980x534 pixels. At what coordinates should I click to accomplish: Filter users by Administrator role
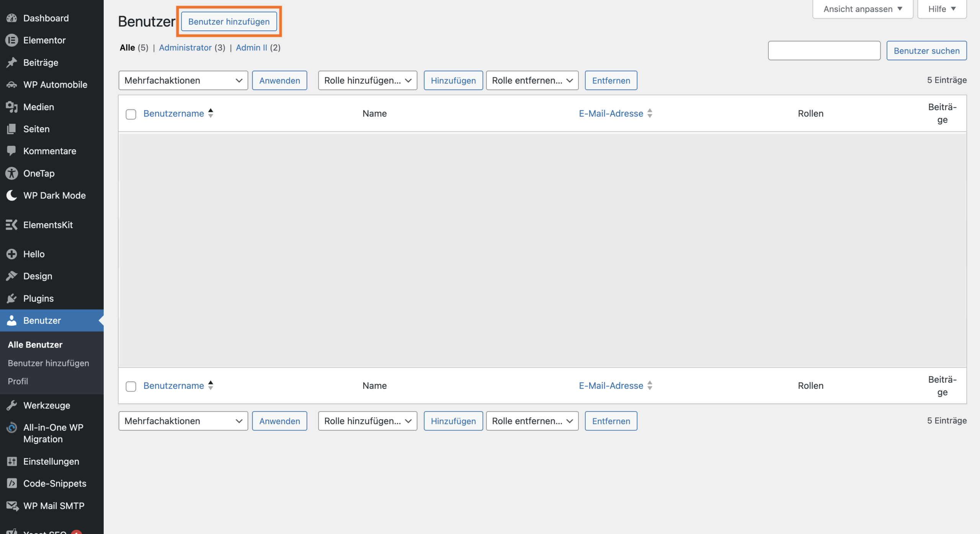[x=185, y=47]
